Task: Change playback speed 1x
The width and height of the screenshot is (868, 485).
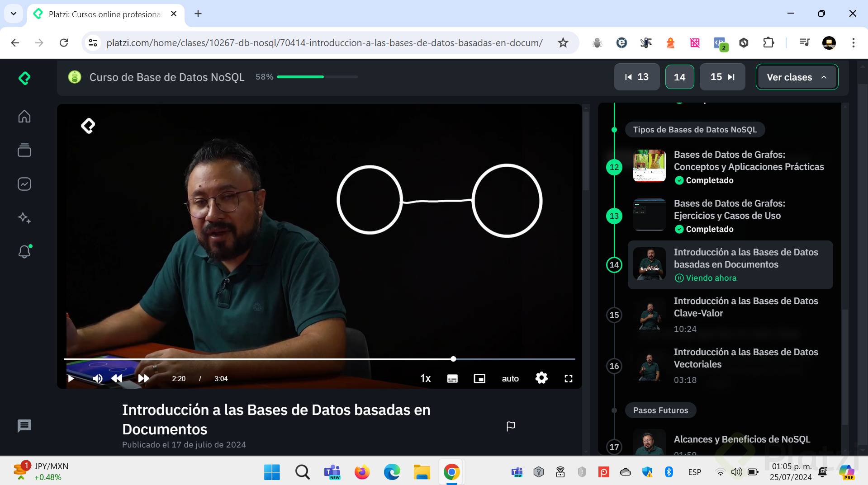Action: [x=426, y=378]
